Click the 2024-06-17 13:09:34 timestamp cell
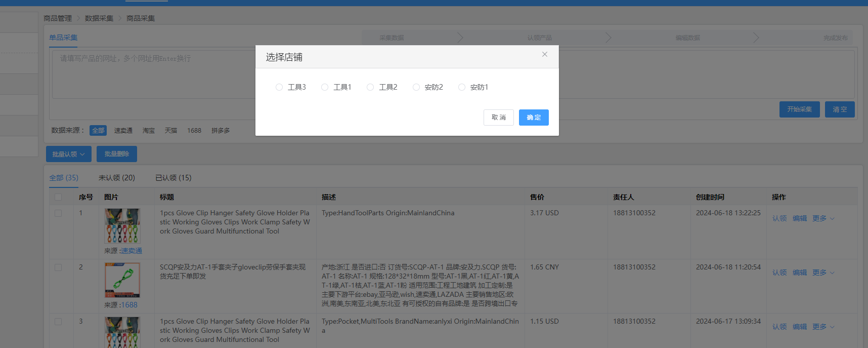 (728, 321)
